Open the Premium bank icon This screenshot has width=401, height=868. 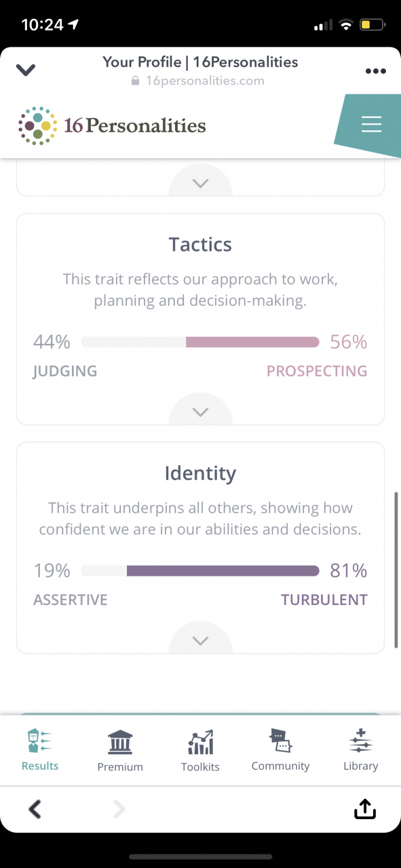click(120, 743)
